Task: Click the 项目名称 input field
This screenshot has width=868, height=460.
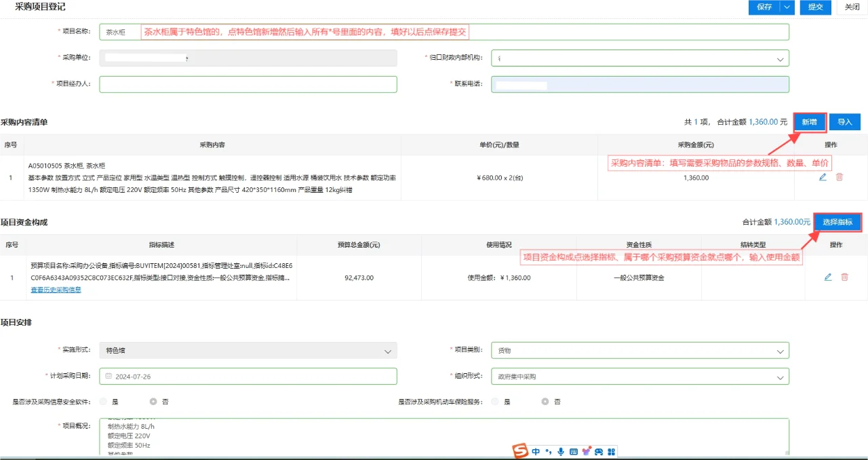Action: pyautogui.click(x=444, y=32)
